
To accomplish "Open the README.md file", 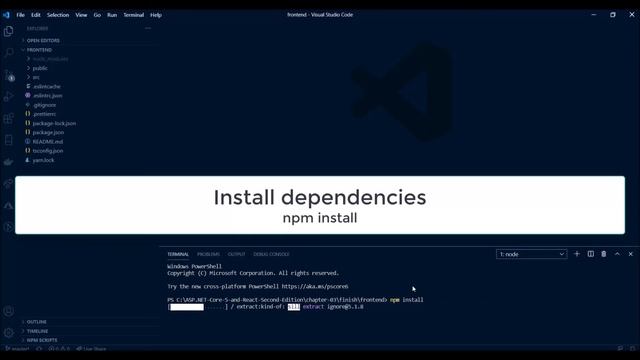I will (x=48, y=142).
